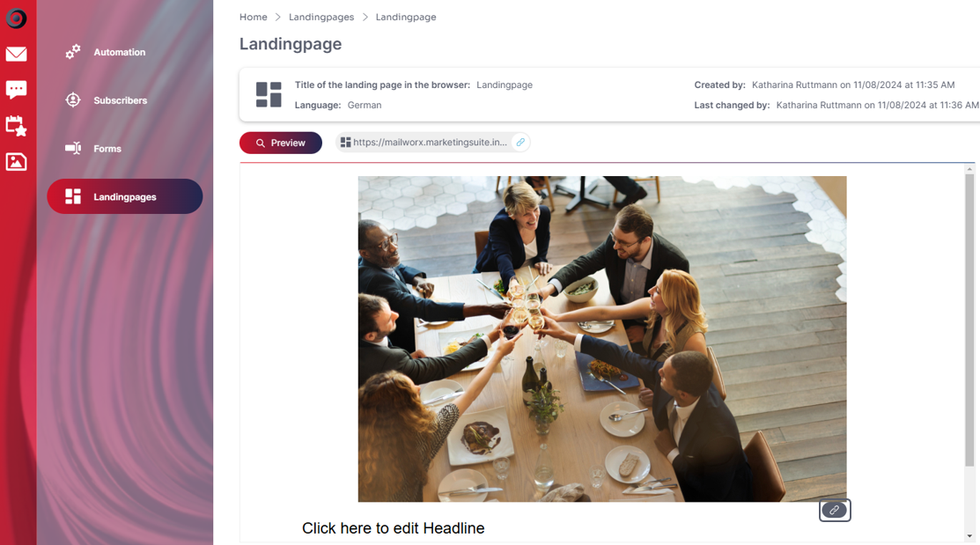Click the scroll-up arrow of the preview pane
The image size is (980, 545).
(x=969, y=169)
